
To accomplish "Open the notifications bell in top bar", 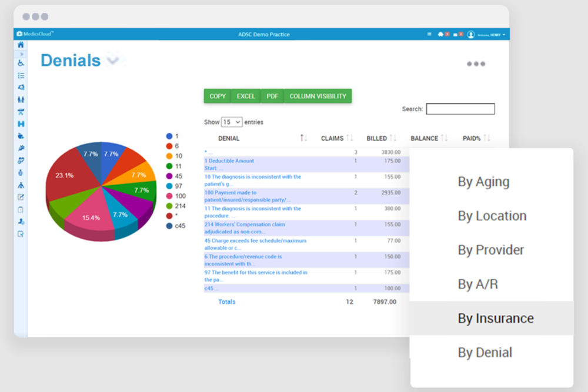I will pyautogui.click(x=440, y=34).
